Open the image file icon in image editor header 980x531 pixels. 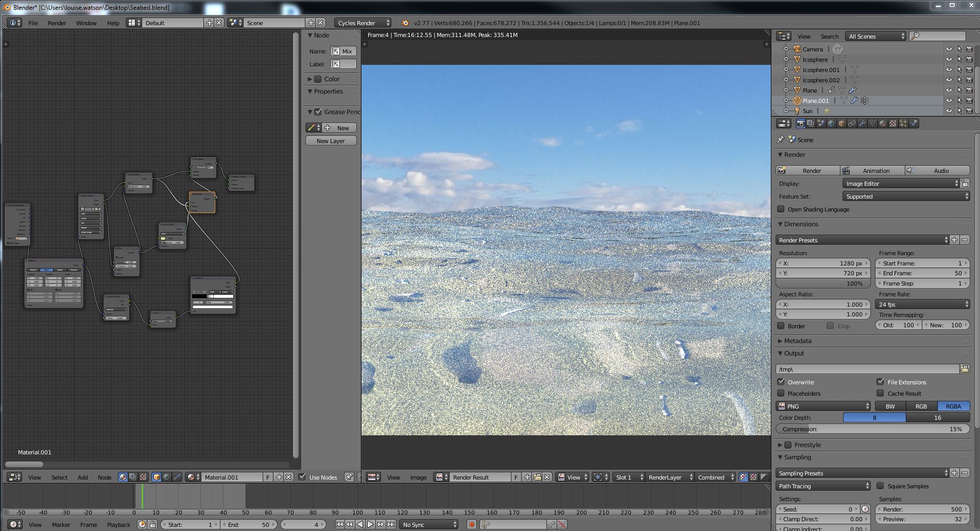(537, 477)
